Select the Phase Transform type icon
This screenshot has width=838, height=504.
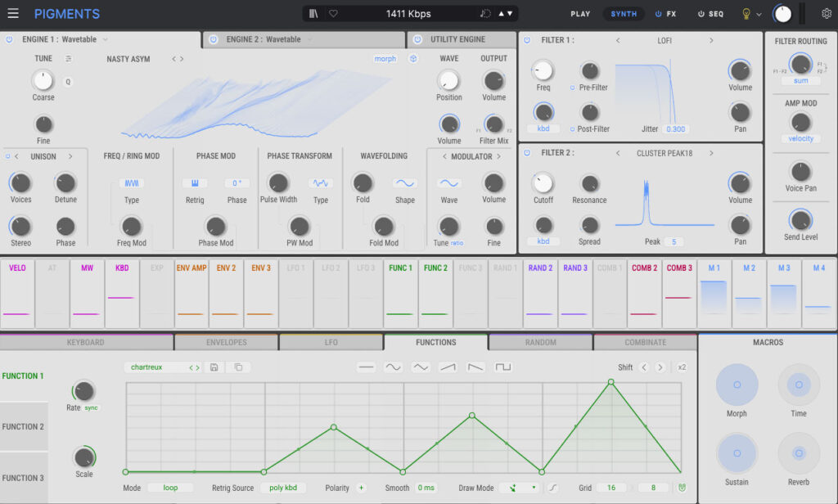[320, 183]
